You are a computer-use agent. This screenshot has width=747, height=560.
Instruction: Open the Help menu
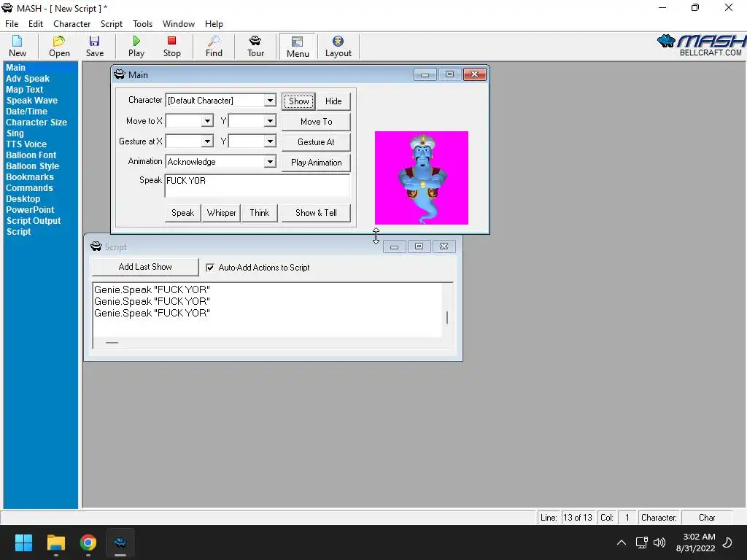(214, 24)
